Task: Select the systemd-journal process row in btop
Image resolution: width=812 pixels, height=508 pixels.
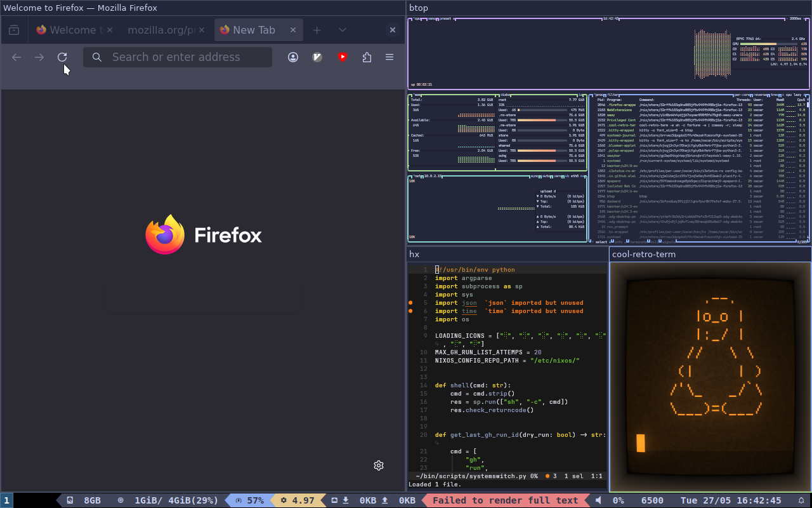Action: pyautogui.click(x=701, y=135)
